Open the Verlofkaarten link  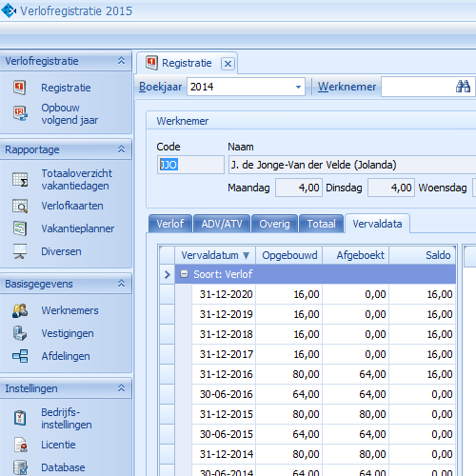72,206
